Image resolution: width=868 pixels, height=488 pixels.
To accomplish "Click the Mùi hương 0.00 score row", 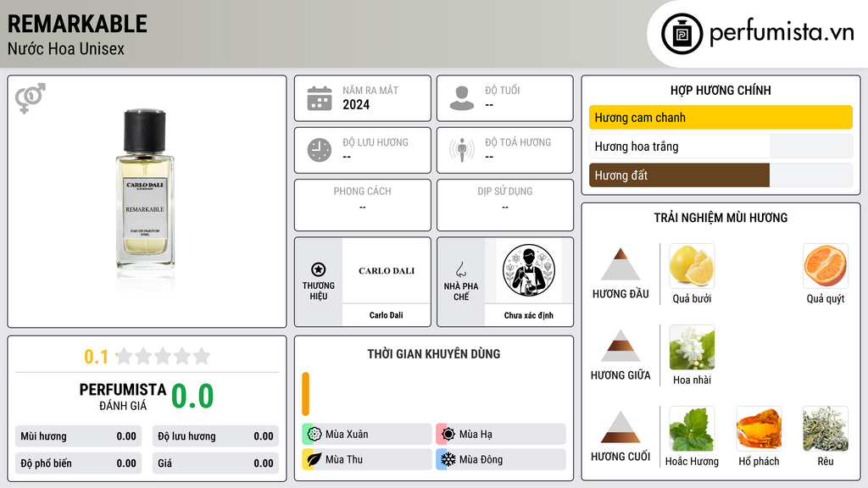I will [x=79, y=436].
